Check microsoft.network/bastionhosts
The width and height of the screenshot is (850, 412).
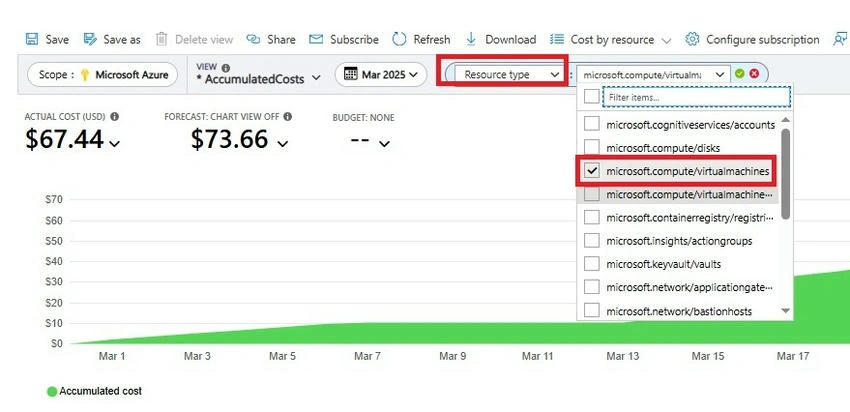point(591,311)
